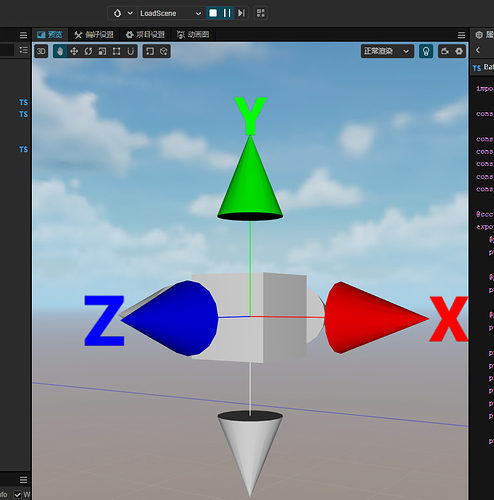Select the move gizmo tool
The height and width of the screenshot is (500, 494).
point(74,51)
